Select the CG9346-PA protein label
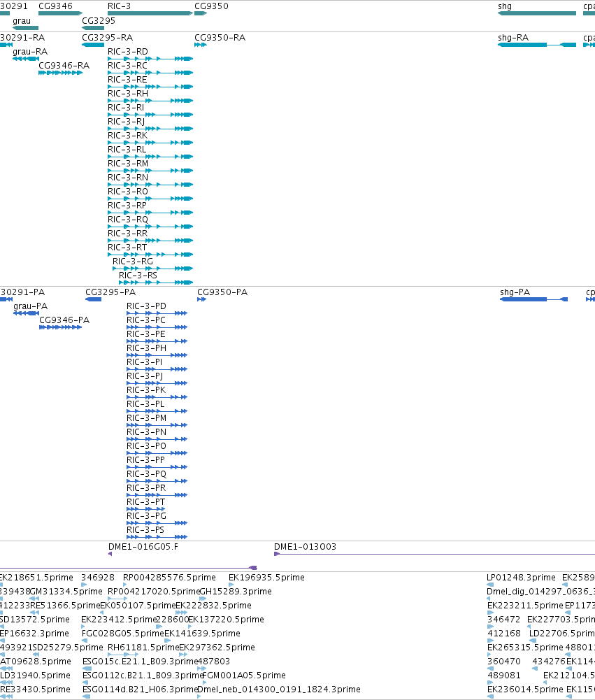This screenshot has height=700, width=595. (64, 320)
